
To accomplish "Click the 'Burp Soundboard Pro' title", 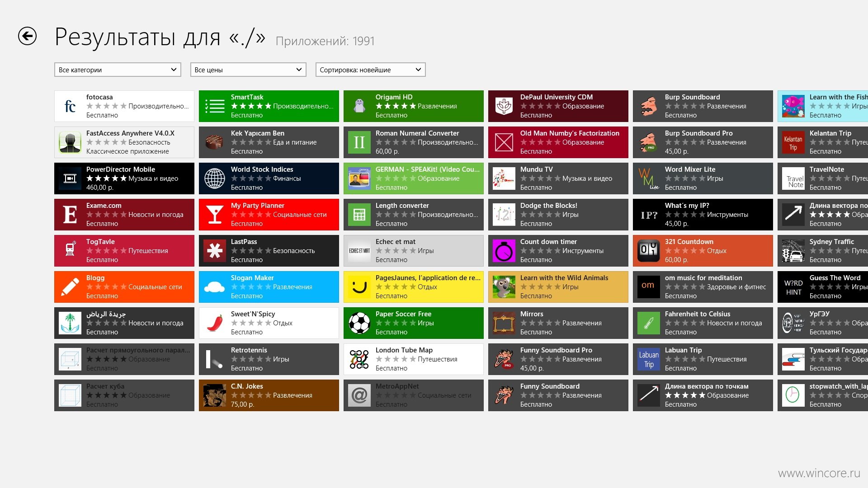I will (699, 133).
